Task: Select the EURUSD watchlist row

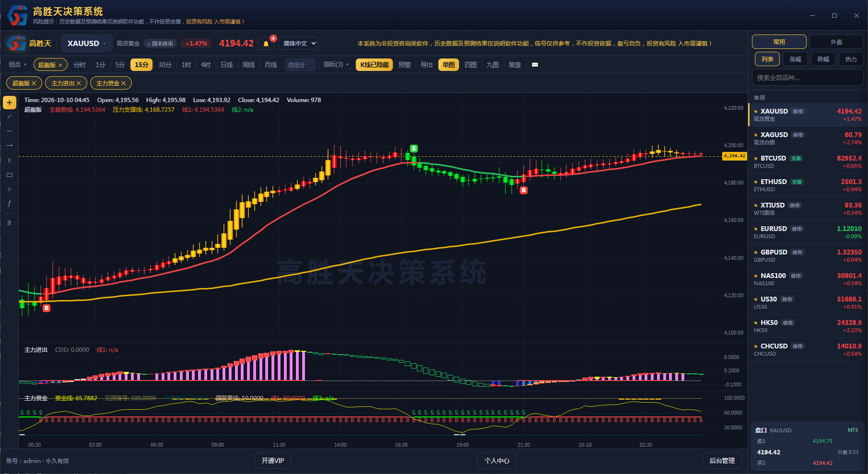Action: coord(808,232)
